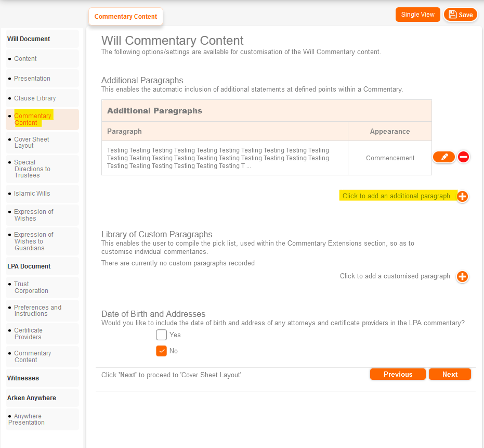Add an additional paragraph with plus icon
The width and height of the screenshot is (484, 448).
(462, 197)
